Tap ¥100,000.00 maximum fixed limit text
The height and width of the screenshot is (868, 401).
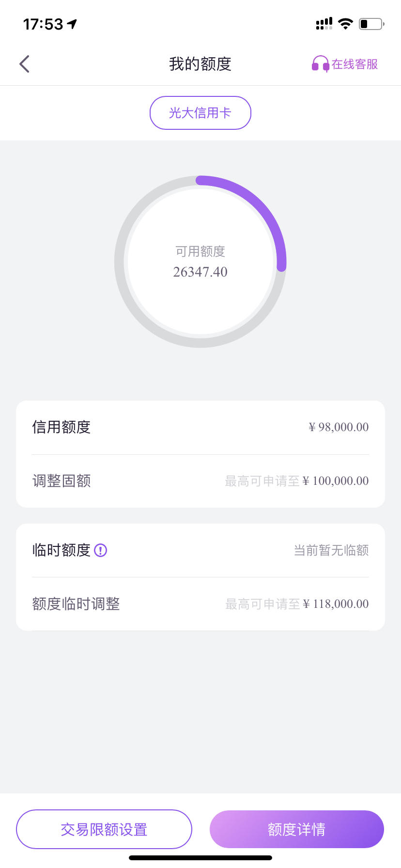336,481
